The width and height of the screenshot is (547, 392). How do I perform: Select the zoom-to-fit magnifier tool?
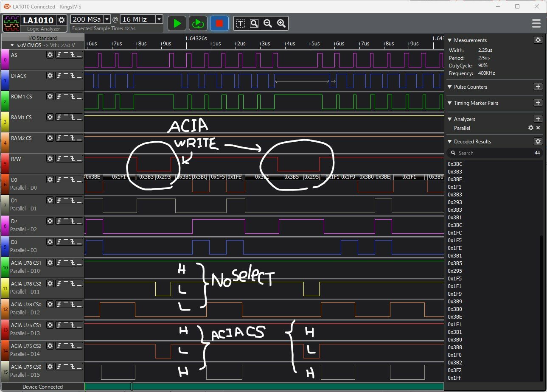(254, 23)
